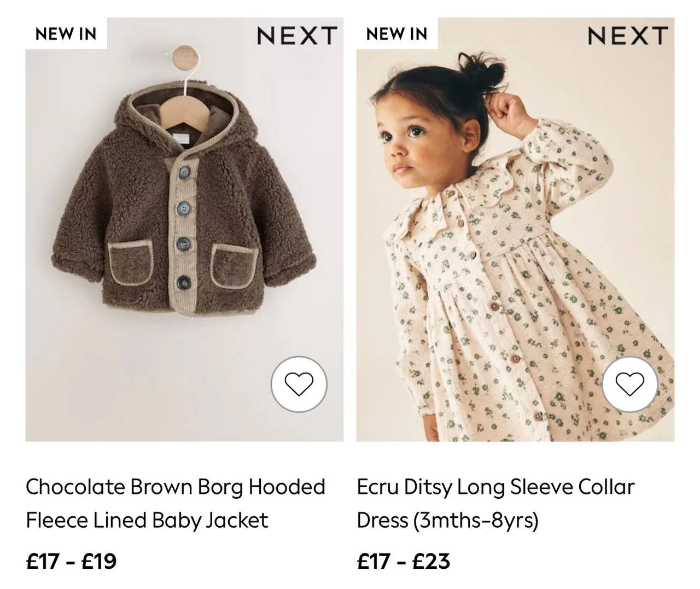Screen dimensions: 700x589
Task: Click NEW IN badge on jacket
Action: tap(66, 33)
